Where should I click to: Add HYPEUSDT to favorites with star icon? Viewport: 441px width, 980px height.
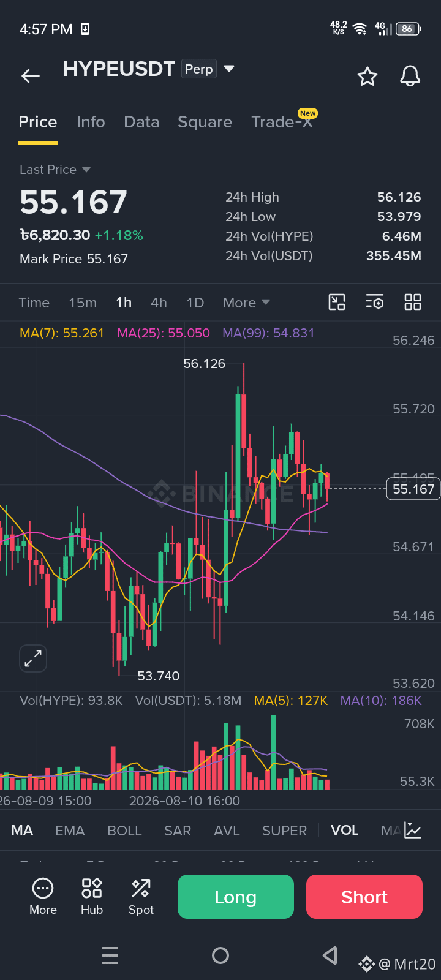point(367,77)
